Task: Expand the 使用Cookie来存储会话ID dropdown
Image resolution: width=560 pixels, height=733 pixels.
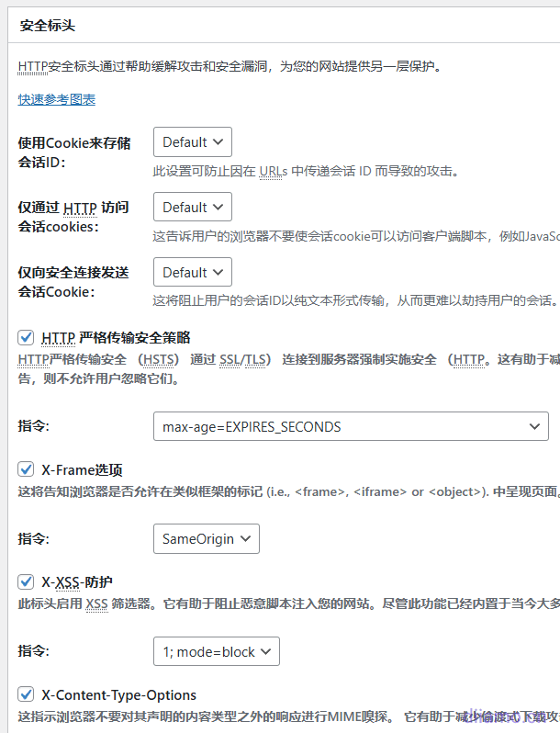Action: pos(192,142)
